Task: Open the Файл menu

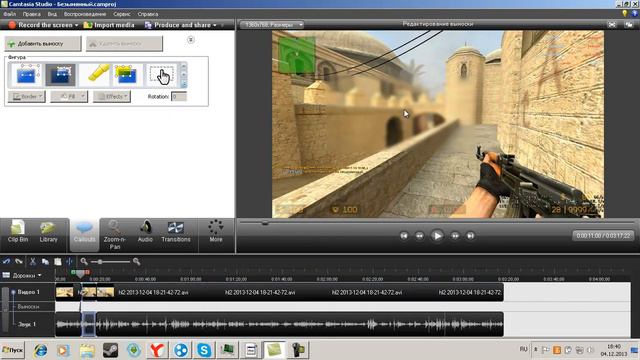Action: point(9,14)
